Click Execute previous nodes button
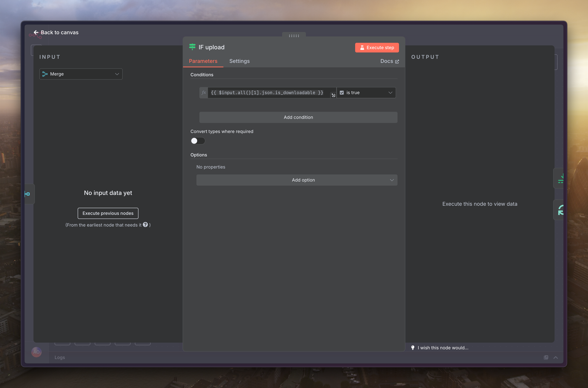This screenshot has width=588, height=388. point(108,213)
